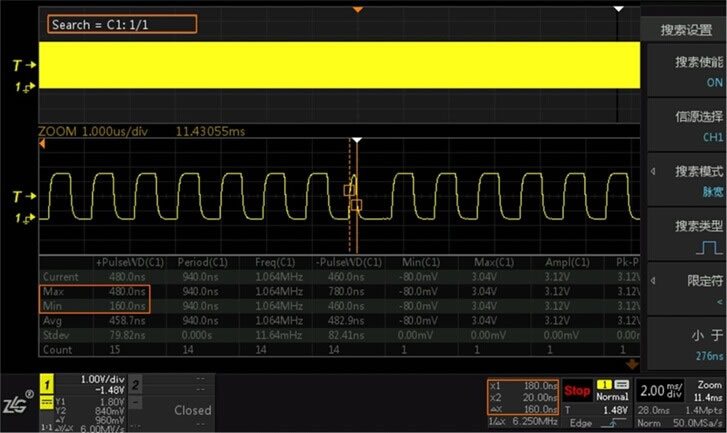Select the white marker at top right
Viewport: 727px width, 433px height.
click(619, 9)
